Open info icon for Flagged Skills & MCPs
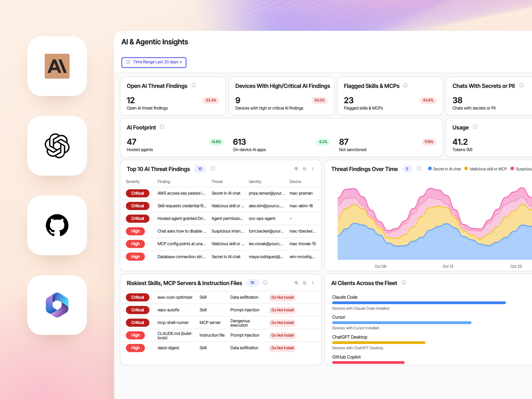 pyautogui.click(x=405, y=85)
